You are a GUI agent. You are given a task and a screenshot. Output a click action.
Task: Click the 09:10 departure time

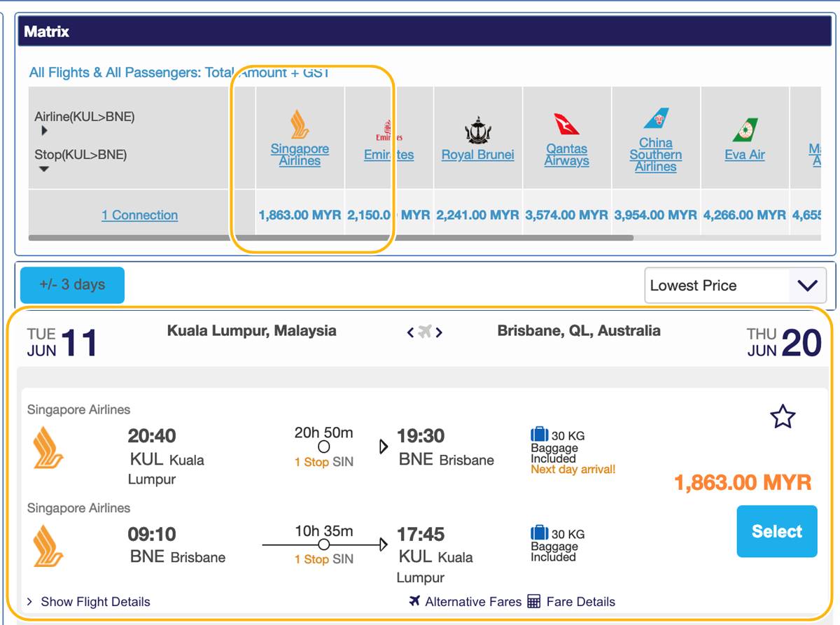tap(152, 535)
